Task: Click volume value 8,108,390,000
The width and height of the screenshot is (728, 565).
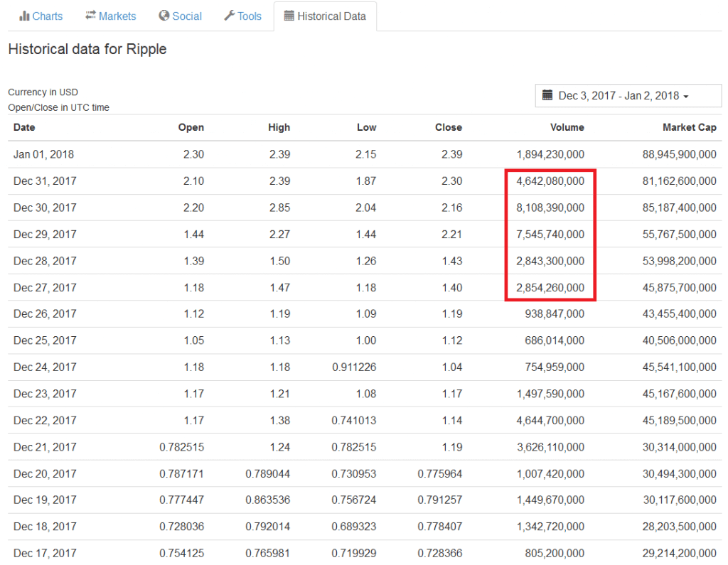Action: (551, 208)
